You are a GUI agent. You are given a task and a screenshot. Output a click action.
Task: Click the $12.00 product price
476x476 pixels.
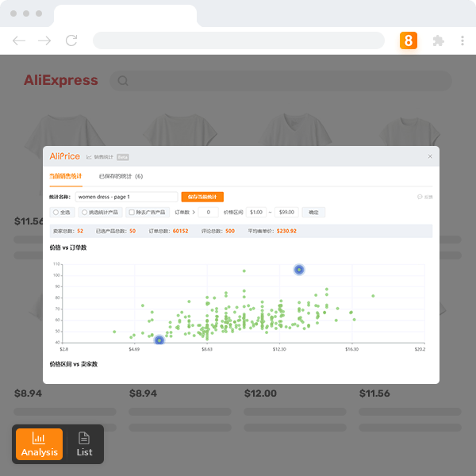pyautogui.click(x=260, y=393)
